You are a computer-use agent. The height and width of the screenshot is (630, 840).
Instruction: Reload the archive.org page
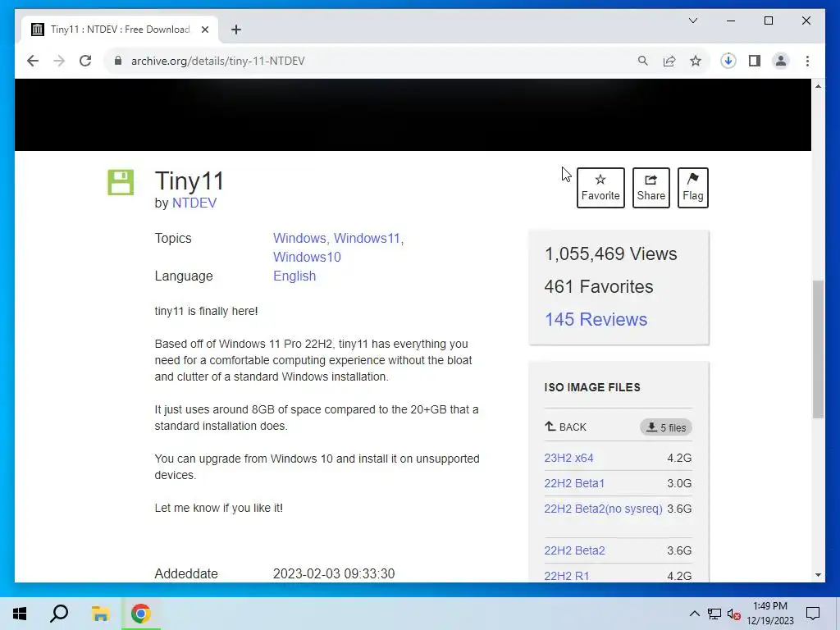[x=85, y=61]
